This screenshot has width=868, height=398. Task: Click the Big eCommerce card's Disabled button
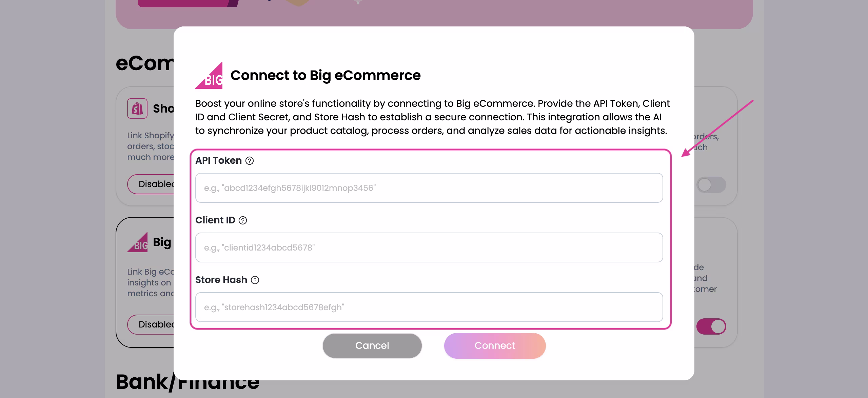coord(151,324)
